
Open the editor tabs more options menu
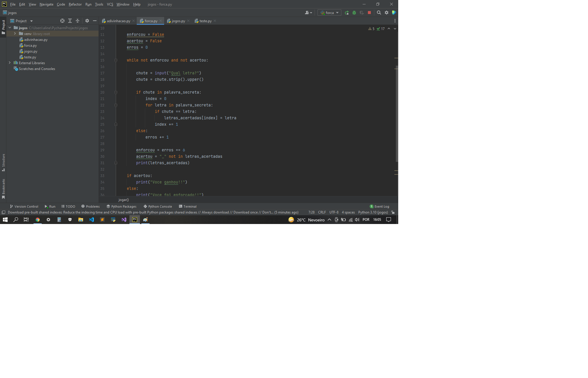(395, 21)
